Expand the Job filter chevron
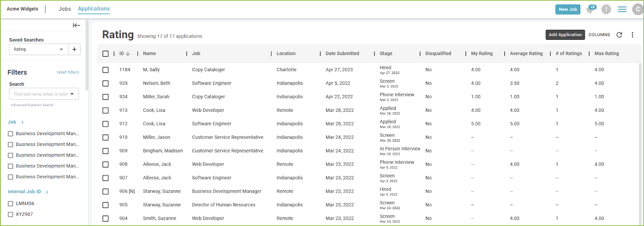This screenshot has width=644, height=226. coord(23,122)
